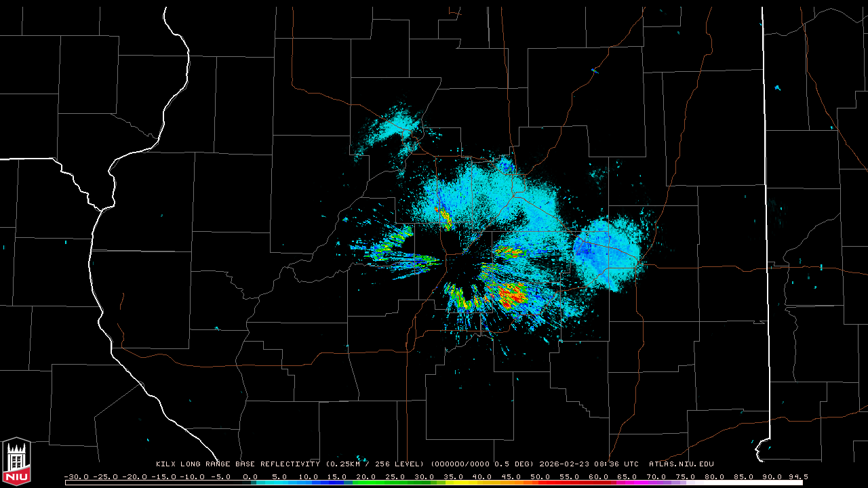868x488 pixels.
Task: Click the 2026-02-23 08:36 UTC timestamp
Action: click(589, 464)
